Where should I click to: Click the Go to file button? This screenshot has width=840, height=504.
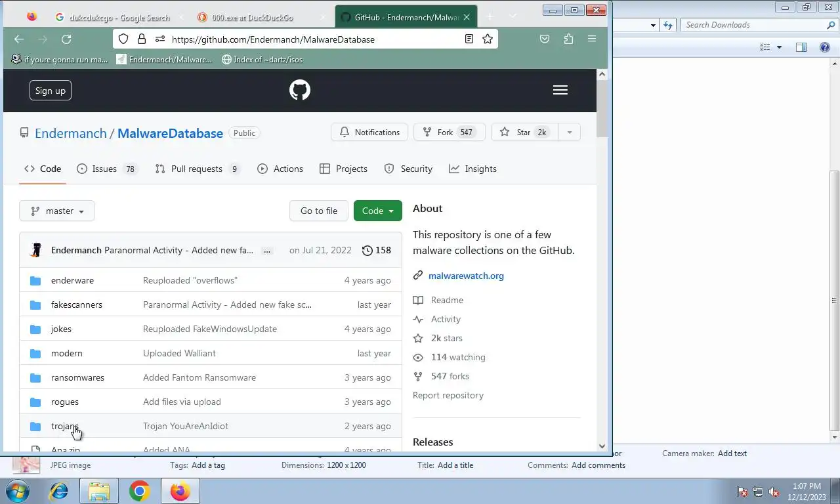coord(319,211)
